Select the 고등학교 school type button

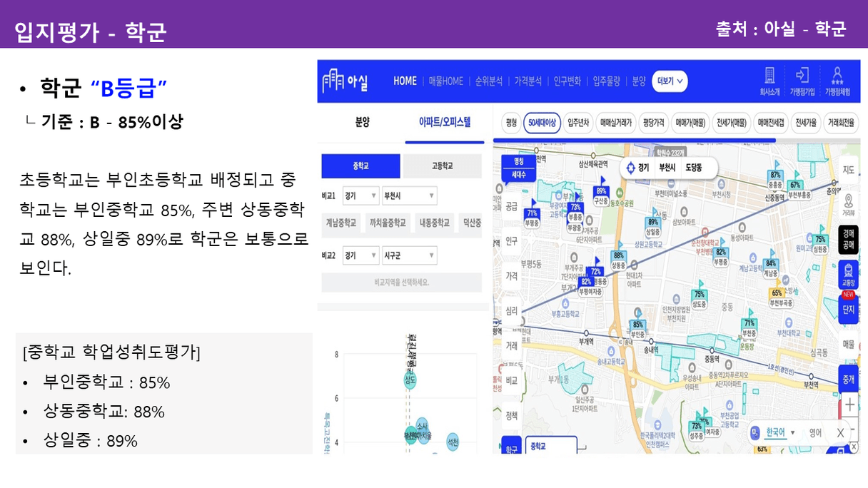[442, 166]
